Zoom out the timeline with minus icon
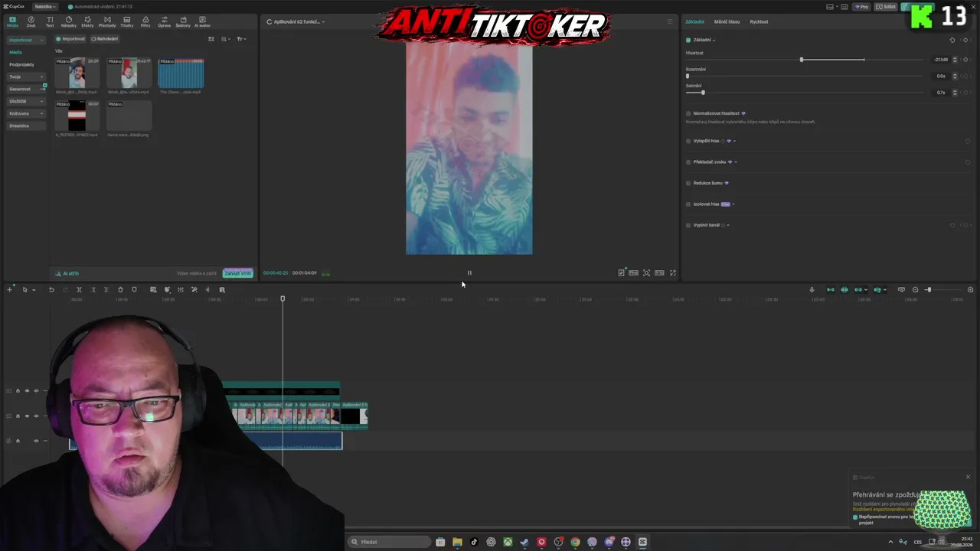The height and width of the screenshot is (551, 980). tap(915, 290)
